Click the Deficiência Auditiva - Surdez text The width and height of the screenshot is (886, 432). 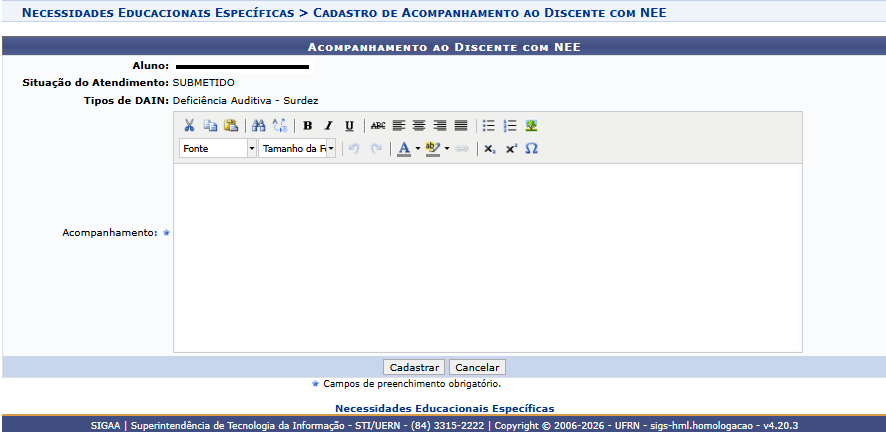pos(245,101)
